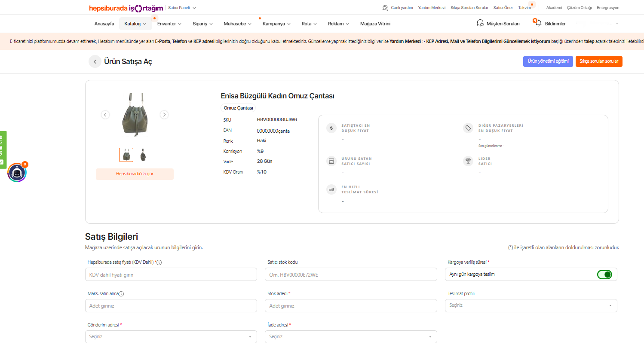Open Çözüm Ortağı link
Viewport: 644px width, 357px height.
click(580, 8)
